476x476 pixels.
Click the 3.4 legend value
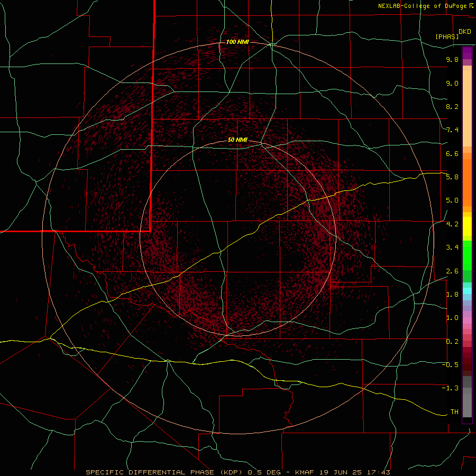(452, 248)
